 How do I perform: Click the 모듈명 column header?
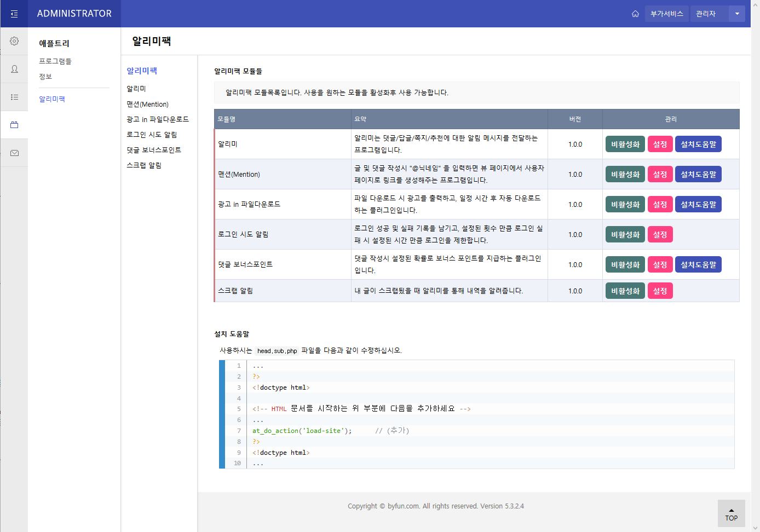click(x=283, y=119)
